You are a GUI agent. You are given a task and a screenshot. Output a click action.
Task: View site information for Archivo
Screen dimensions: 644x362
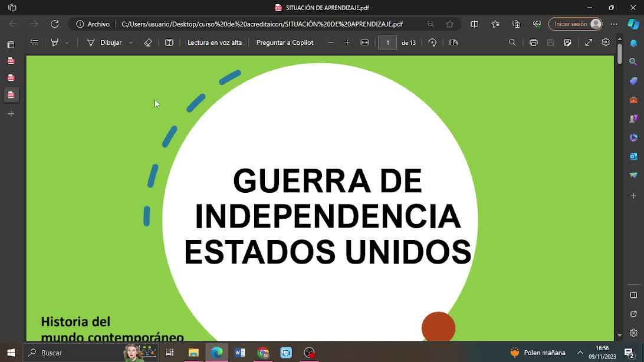pyautogui.click(x=93, y=24)
